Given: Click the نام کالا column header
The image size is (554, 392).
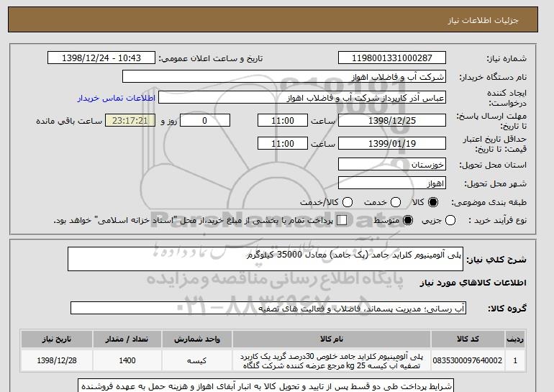Looking at the screenshot, I should (x=332, y=339).
